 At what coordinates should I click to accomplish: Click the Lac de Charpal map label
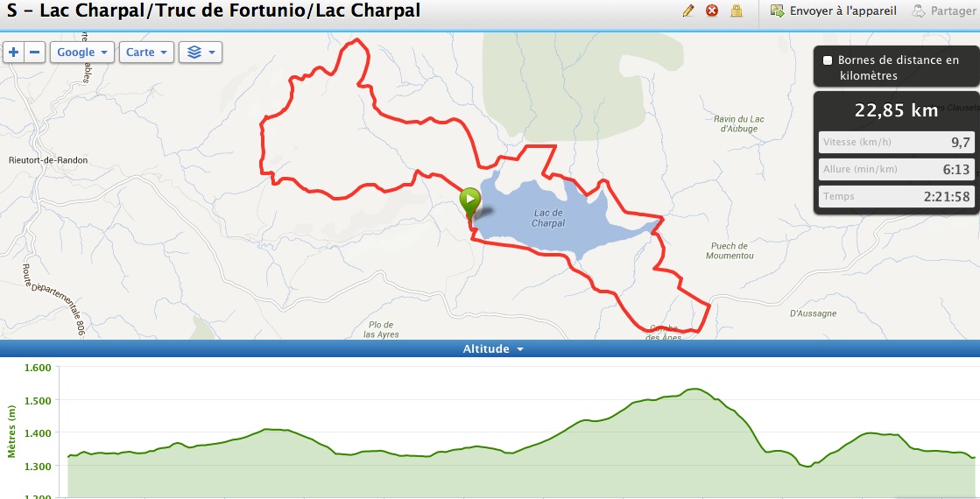click(x=548, y=218)
